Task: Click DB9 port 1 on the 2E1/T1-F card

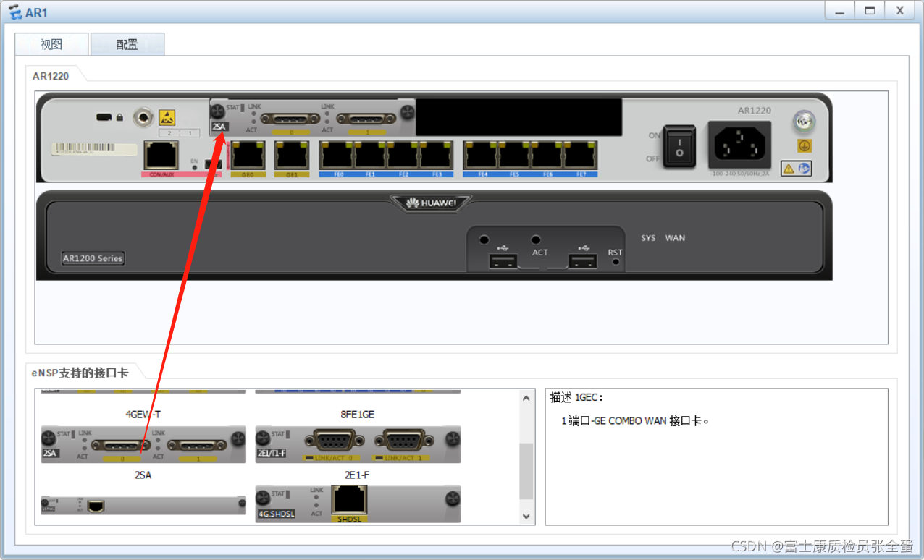Action: tap(403, 441)
